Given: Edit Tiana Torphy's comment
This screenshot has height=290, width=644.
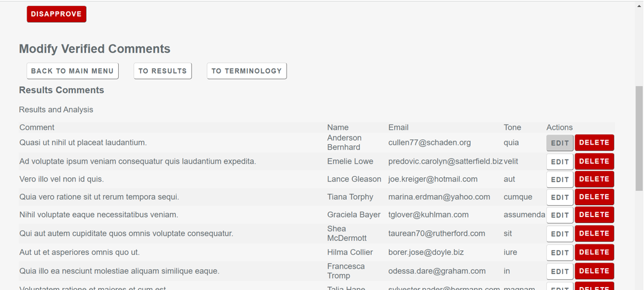Looking at the screenshot, I should pos(559,197).
